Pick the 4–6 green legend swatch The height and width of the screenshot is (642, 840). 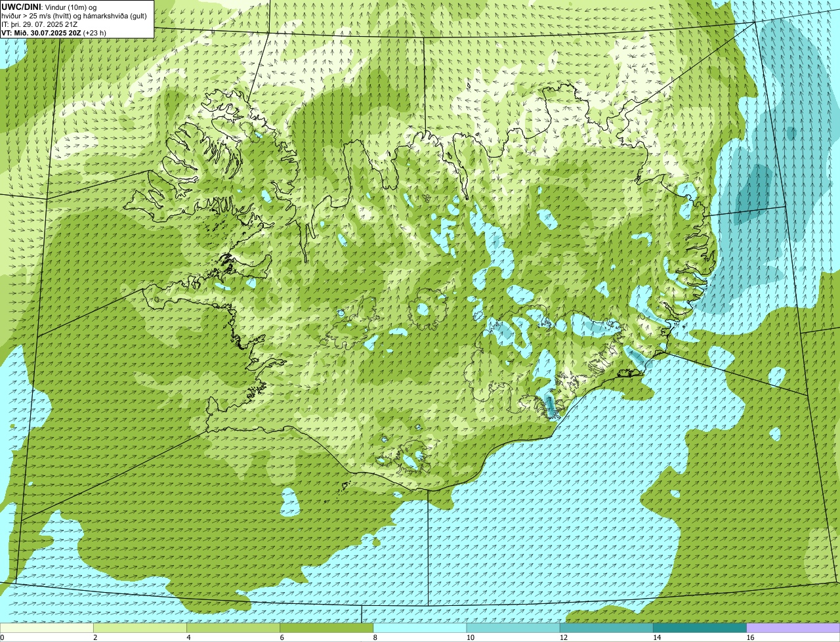(234, 628)
